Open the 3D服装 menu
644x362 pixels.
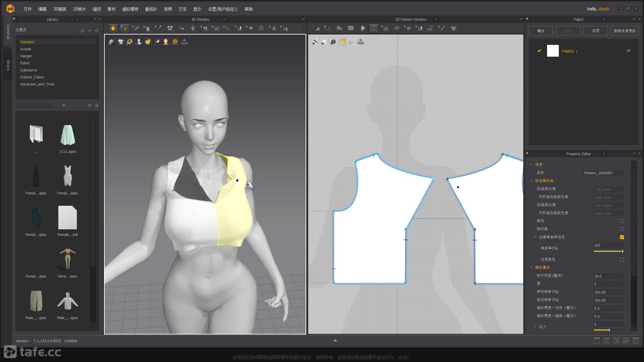[60, 9]
